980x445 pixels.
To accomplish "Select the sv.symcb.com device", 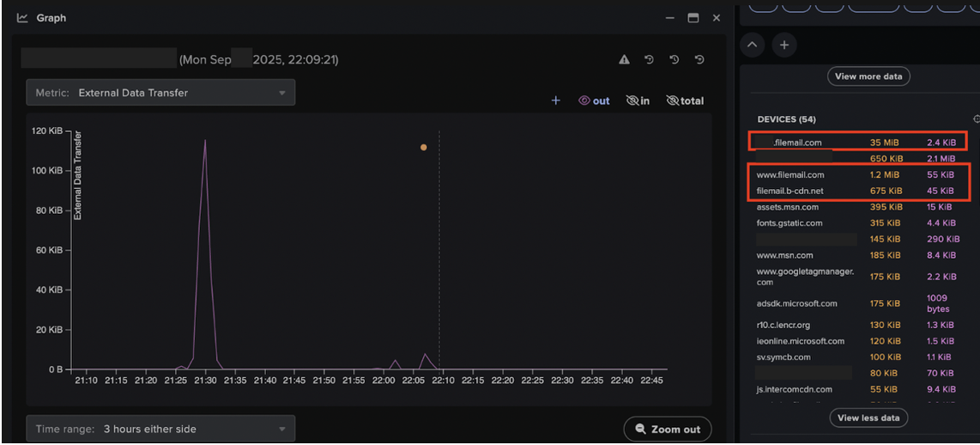I will tap(783, 357).
